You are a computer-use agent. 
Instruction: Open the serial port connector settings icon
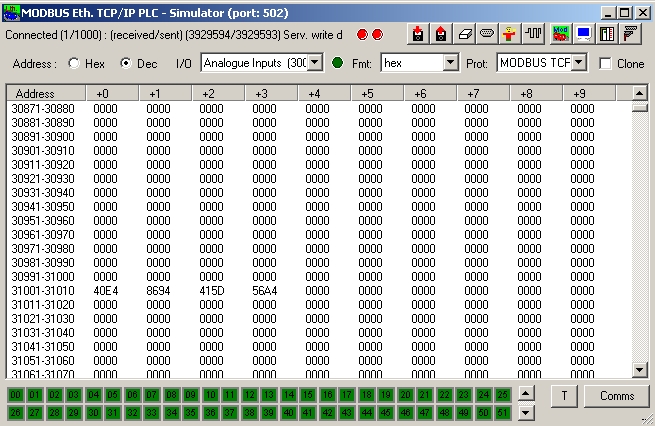point(487,35)
